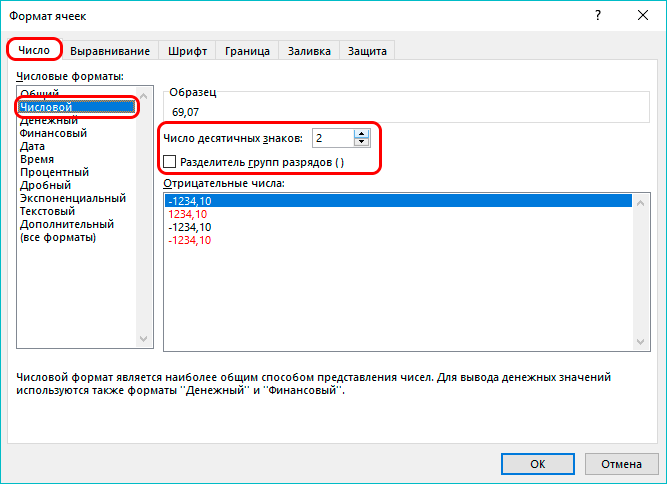The height and width of the screenshot is (484, 667).
Task: Open the Число tab
Action: [x=34, y=50]
